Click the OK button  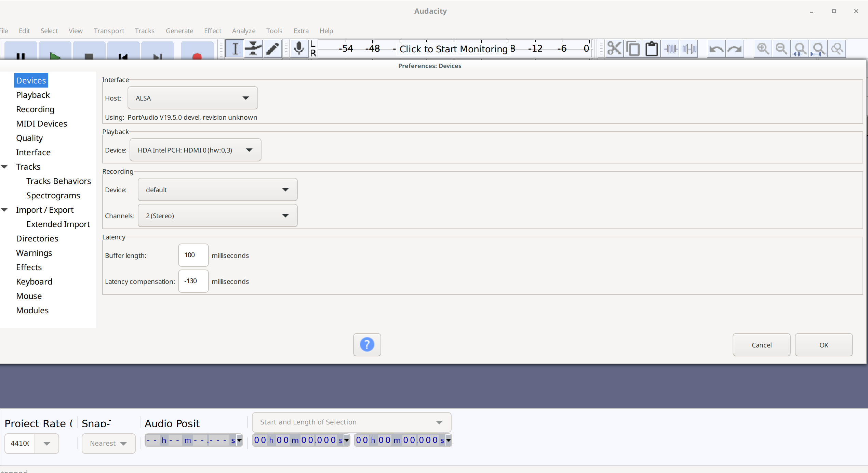click(824, 345)
